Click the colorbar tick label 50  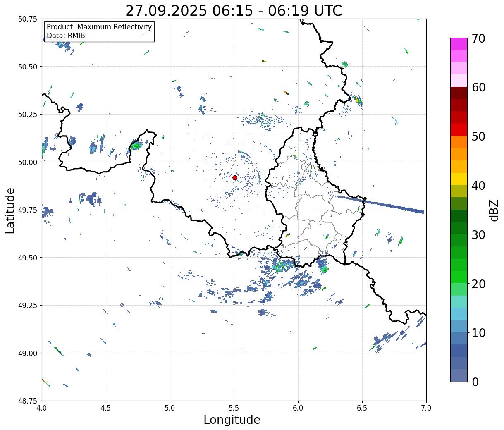tap(478, 136)
